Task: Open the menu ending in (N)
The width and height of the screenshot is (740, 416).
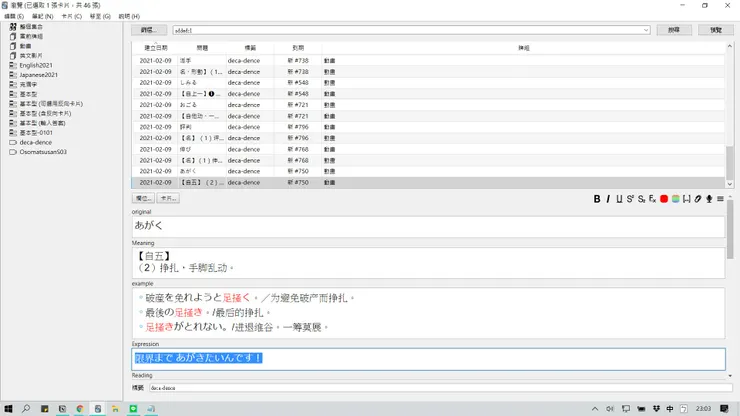Action: [x=42, y=16]
